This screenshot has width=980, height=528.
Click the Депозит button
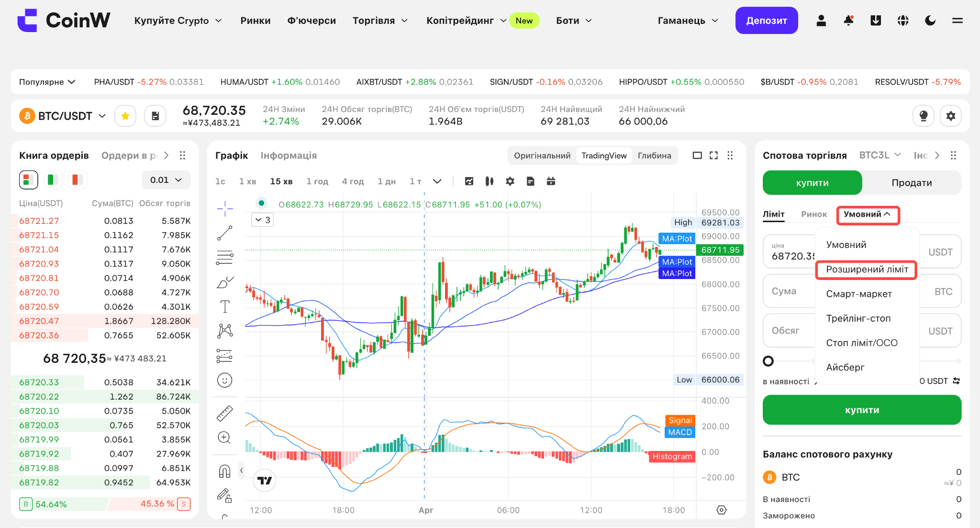coord(766,21)
